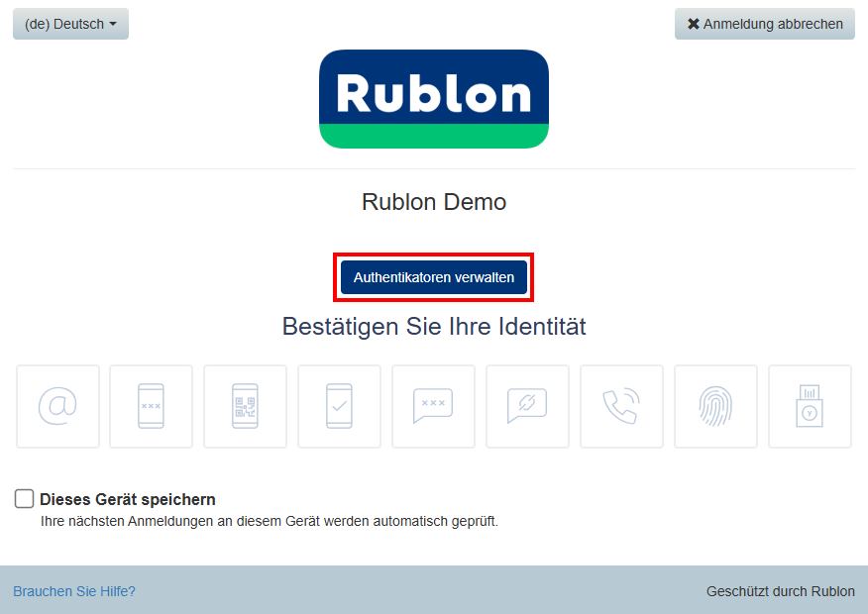868x614 pixels.
Task: Select the USB security key icon
Action: [x=810, y=406]
